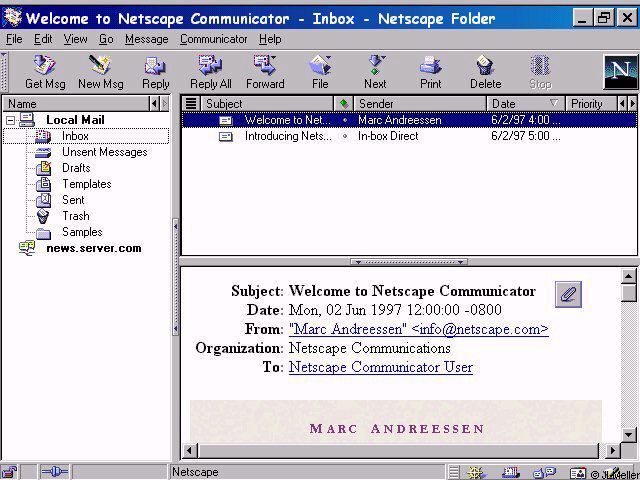Screen dimensions: 640x480
Task: Click envelope icon of Introducing message
Action: (226, 136)
